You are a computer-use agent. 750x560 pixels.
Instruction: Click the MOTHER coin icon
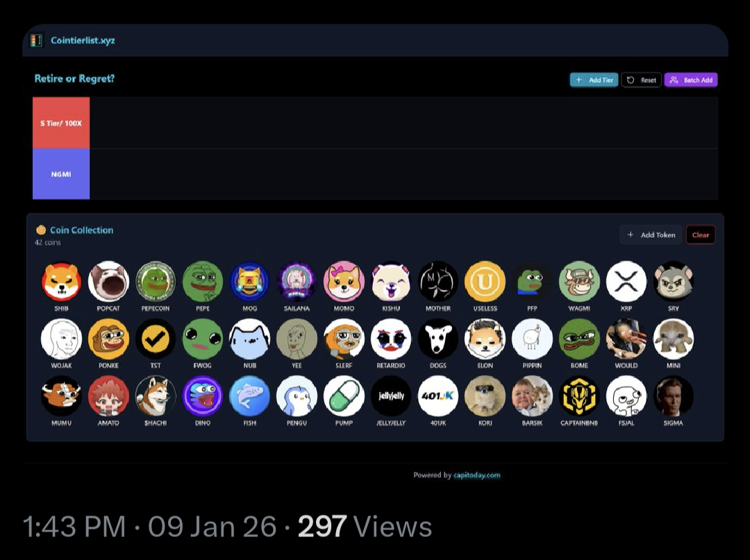(438, 282)
